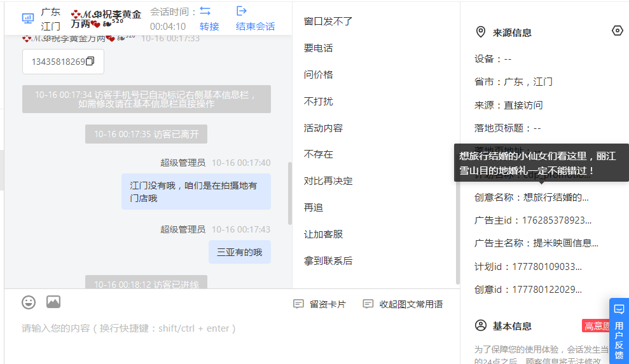The image size is (629, 364).
Task: Click timestamp 10-16 00:17:43 by 超级管理员
Action: pos(241,229)
